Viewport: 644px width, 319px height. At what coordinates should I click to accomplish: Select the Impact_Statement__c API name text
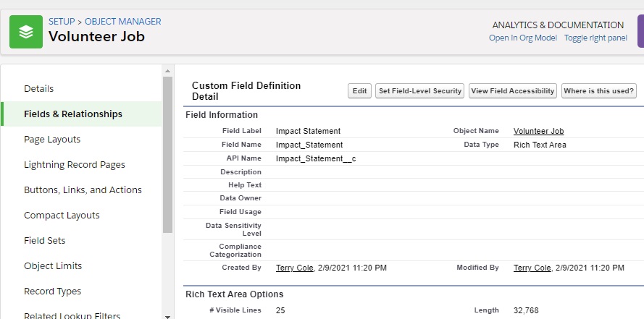(x=316, y=158)
